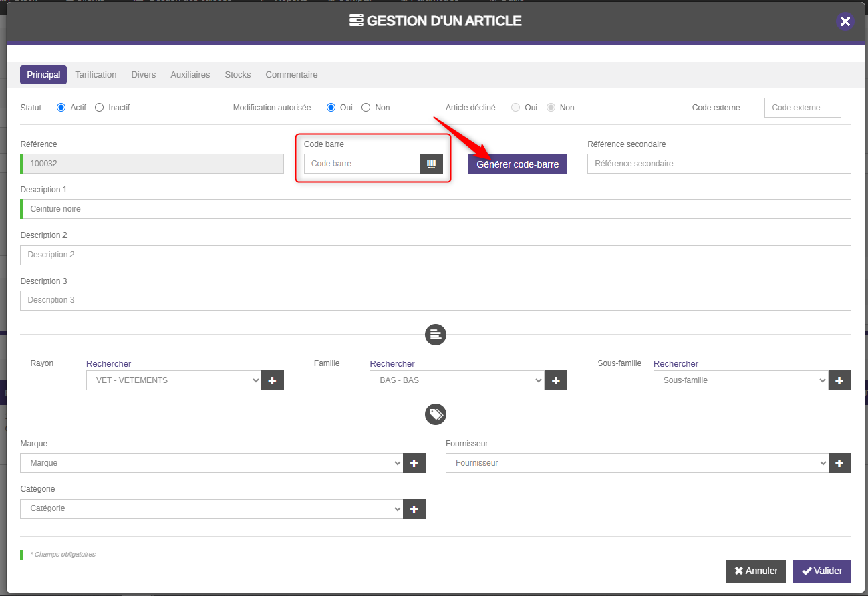The width and height of the screenshot is (868, 596).
Task: Add a new Rayon with plus icon
Action: [273, 380]
